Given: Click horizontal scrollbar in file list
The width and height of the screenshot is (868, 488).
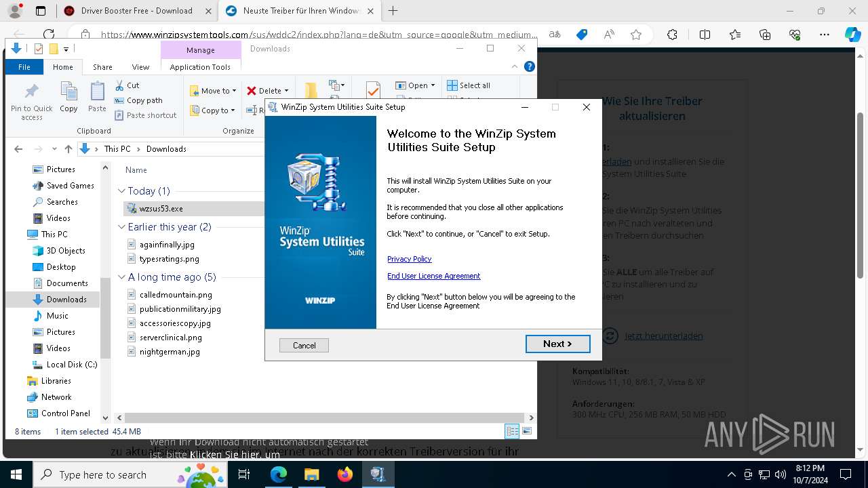Looking at the screenshot, I should pyautogui.click(x=324, y=418).
